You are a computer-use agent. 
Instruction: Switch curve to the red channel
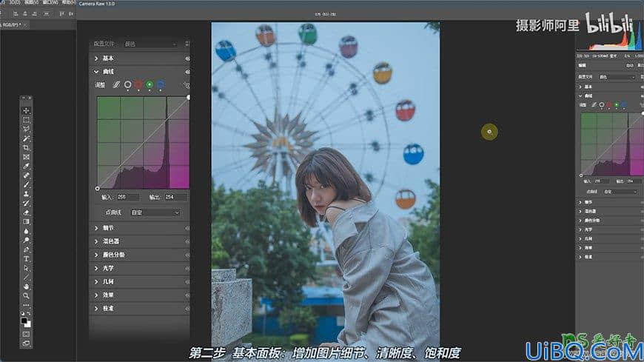pyautogui.click(x=138, y=84)
